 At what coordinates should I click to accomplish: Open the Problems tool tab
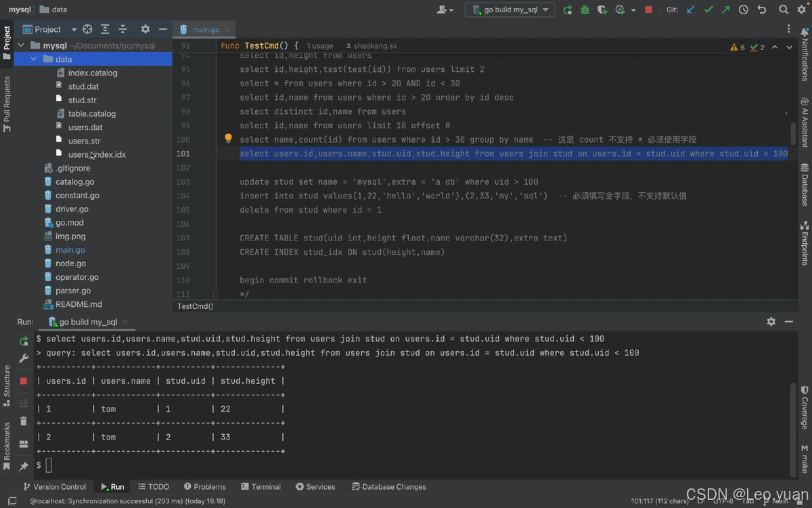tap(204, 486)
